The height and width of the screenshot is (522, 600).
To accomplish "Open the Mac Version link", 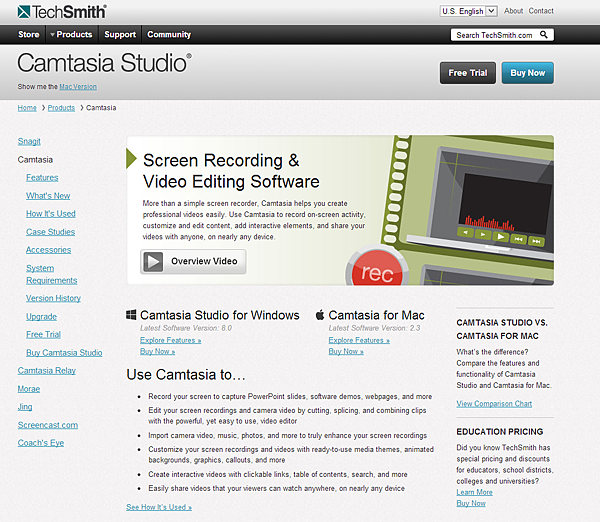I will point(78,87).
